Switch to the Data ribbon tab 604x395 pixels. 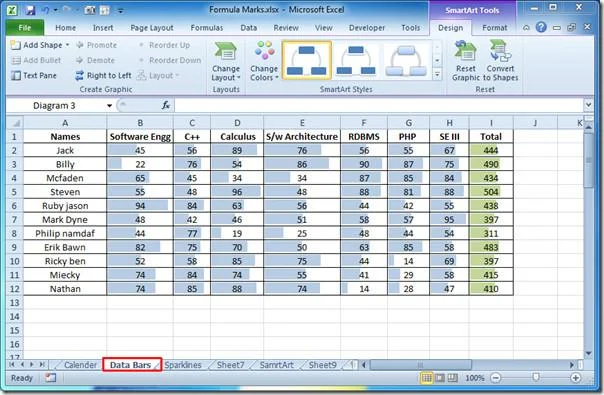[248, 28]
